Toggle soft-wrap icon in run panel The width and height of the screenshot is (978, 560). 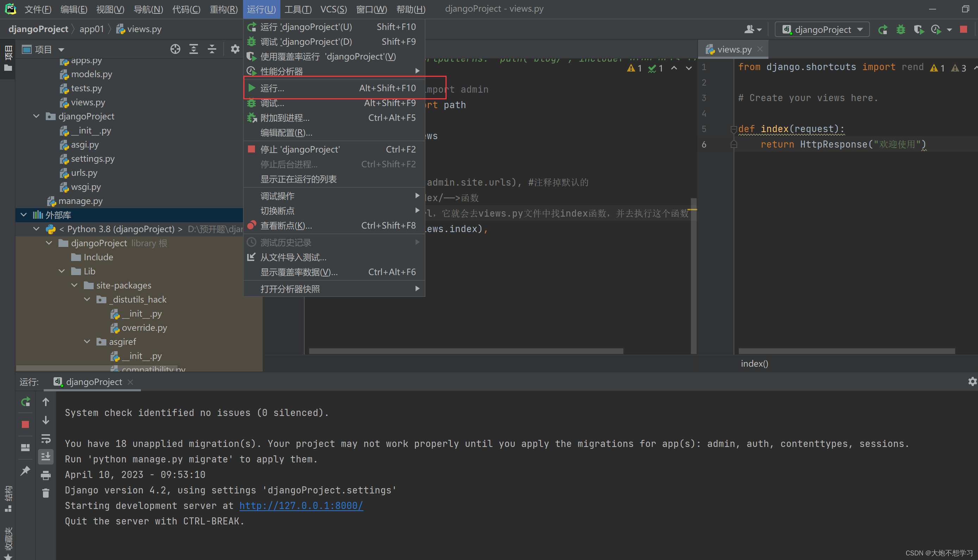pyautogui.click(x=46, y=438)
